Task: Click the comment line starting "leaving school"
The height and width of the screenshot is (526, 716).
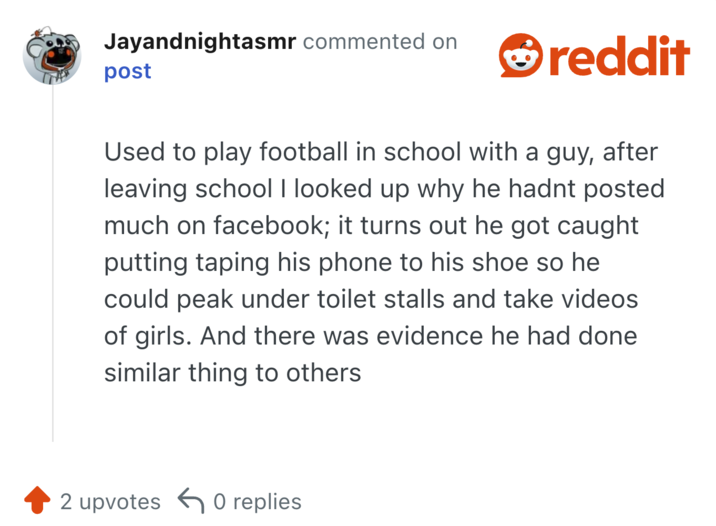Action: tap(384, 189)
